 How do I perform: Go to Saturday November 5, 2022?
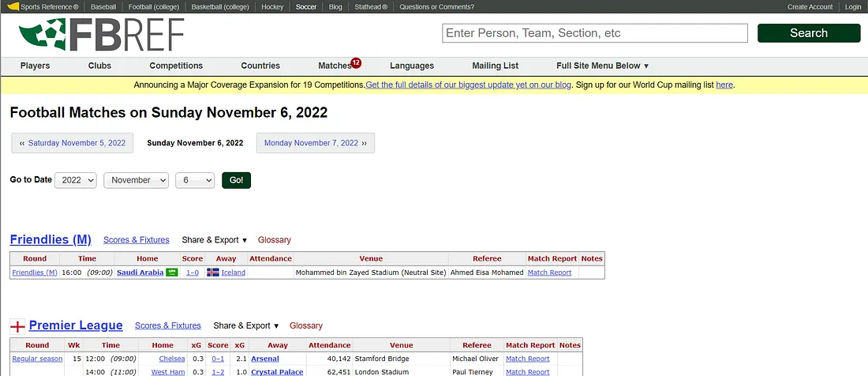(x=72, y=143)
